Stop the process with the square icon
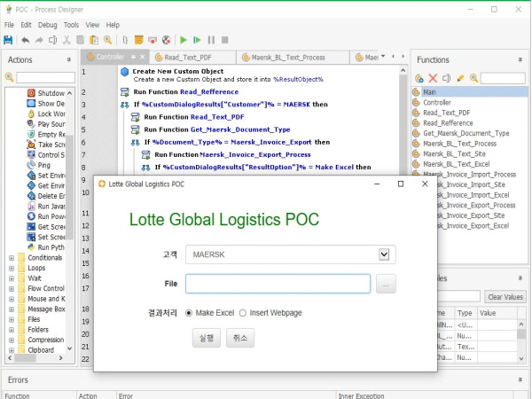 point(224,40)
